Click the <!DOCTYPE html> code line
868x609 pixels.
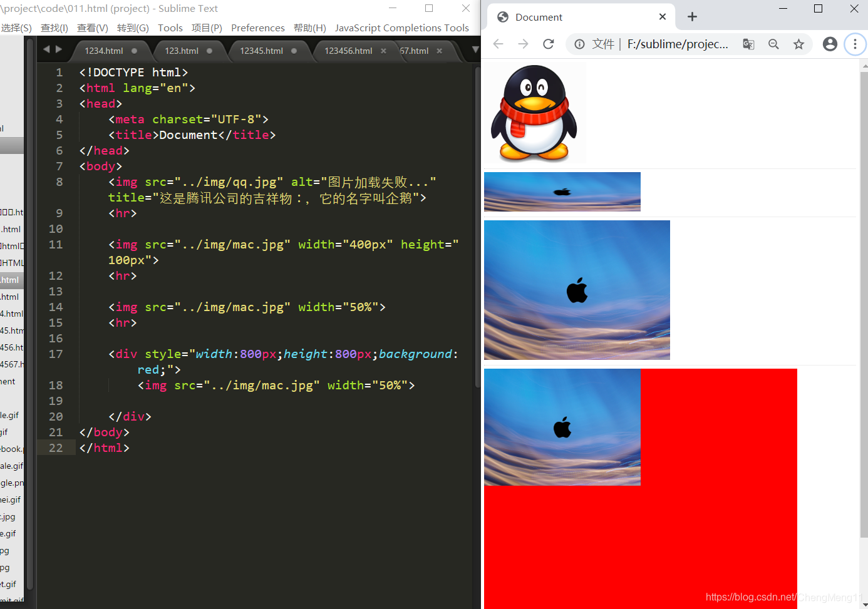coord(133,73)
